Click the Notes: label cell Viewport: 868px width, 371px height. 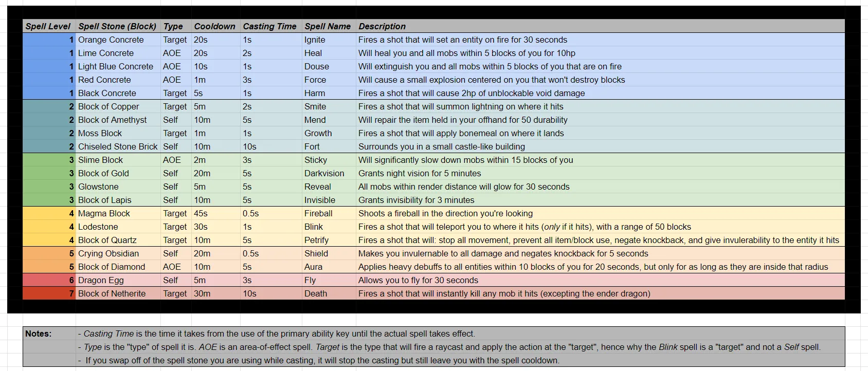tap(49, 333)
